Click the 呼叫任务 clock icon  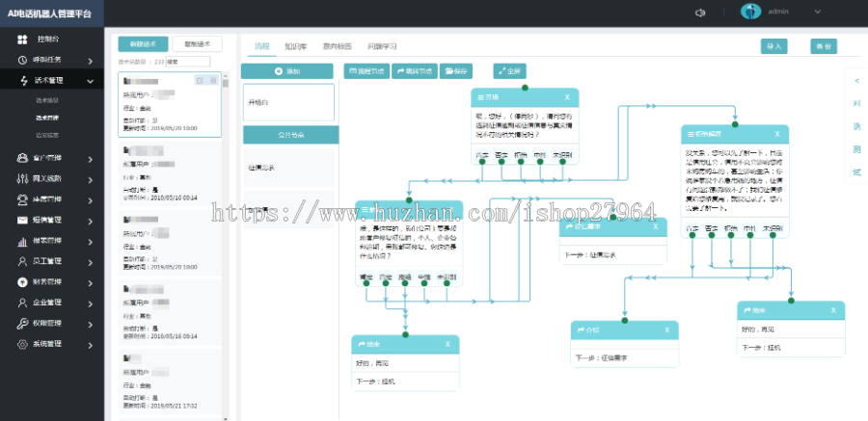[x=22, y=61]
